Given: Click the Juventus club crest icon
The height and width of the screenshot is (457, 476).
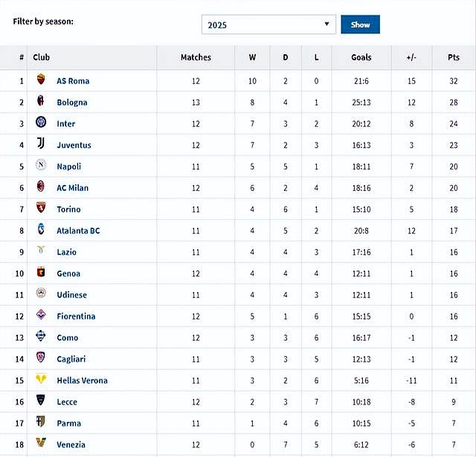Looking at the screenshot, I should tap(41, 145).
